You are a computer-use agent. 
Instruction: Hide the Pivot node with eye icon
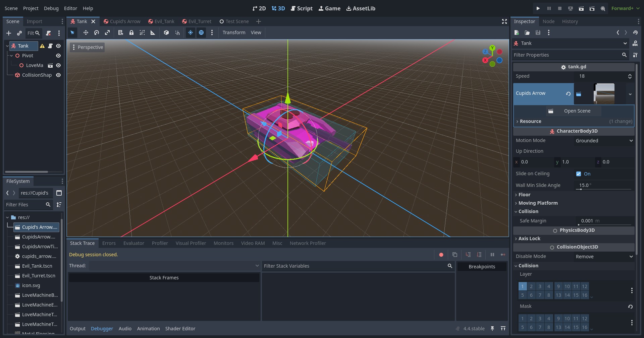[58, 56]
